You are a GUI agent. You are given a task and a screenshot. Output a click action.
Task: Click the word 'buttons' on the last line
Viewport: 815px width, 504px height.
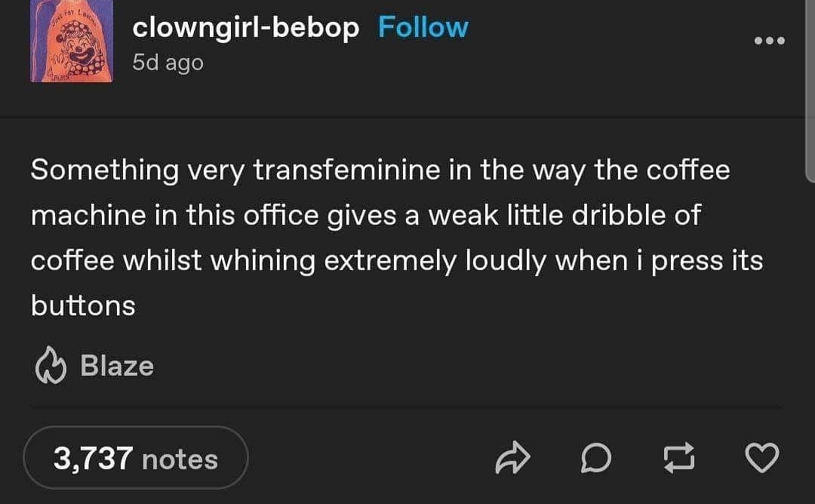coord(83,306)
